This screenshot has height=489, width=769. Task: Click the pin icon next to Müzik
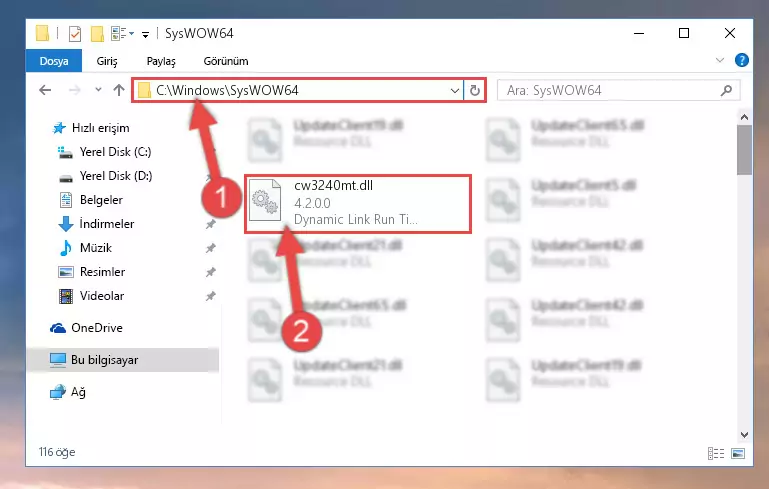click(x=210, y=248)
